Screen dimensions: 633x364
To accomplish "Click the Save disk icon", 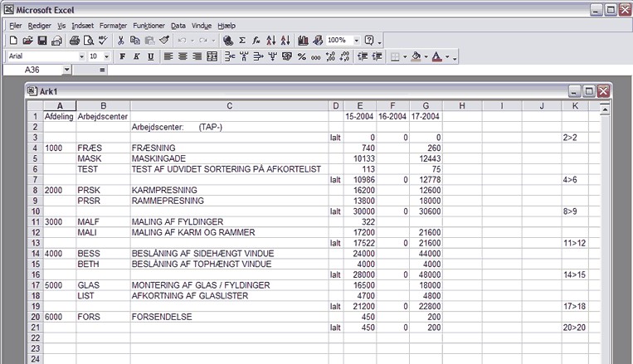I will [42, 40].
